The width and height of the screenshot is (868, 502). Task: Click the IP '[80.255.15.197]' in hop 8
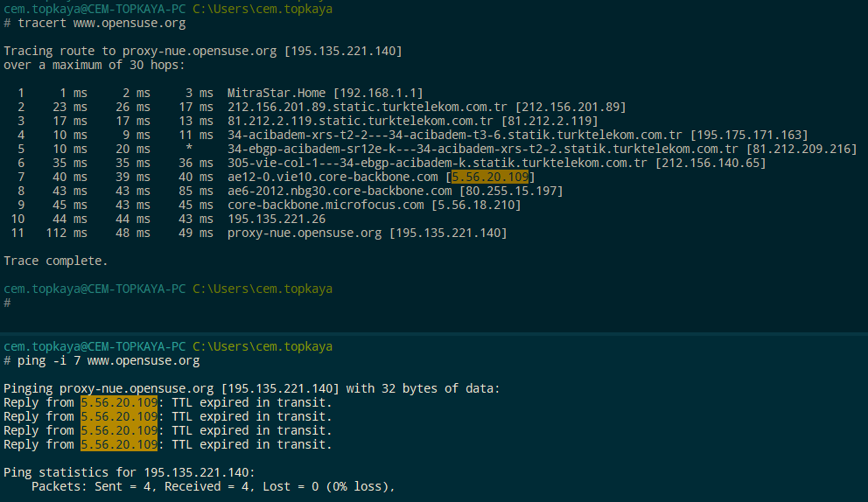pyautogui.click(x=511, y=191)
